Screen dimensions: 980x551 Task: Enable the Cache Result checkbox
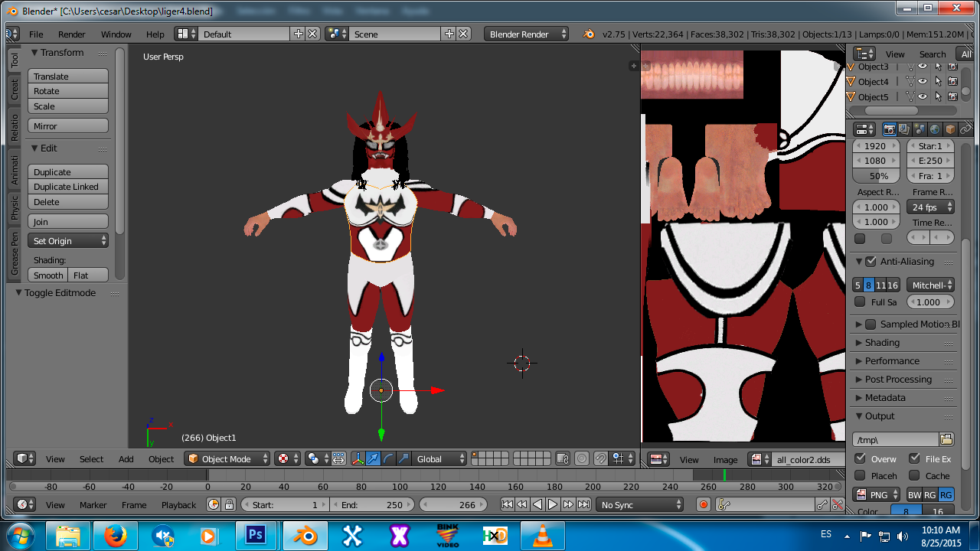pyautogui.click(x=914, y=475)
